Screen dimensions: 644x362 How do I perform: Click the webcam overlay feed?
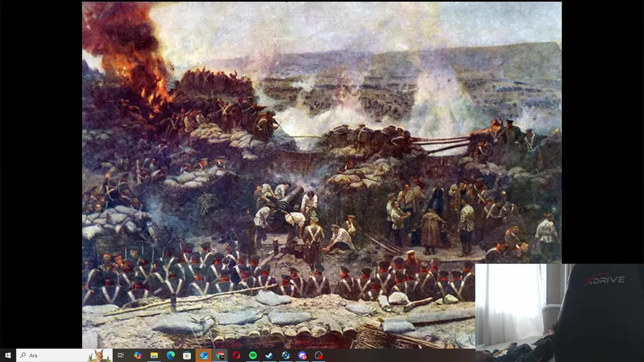point(559,313)
